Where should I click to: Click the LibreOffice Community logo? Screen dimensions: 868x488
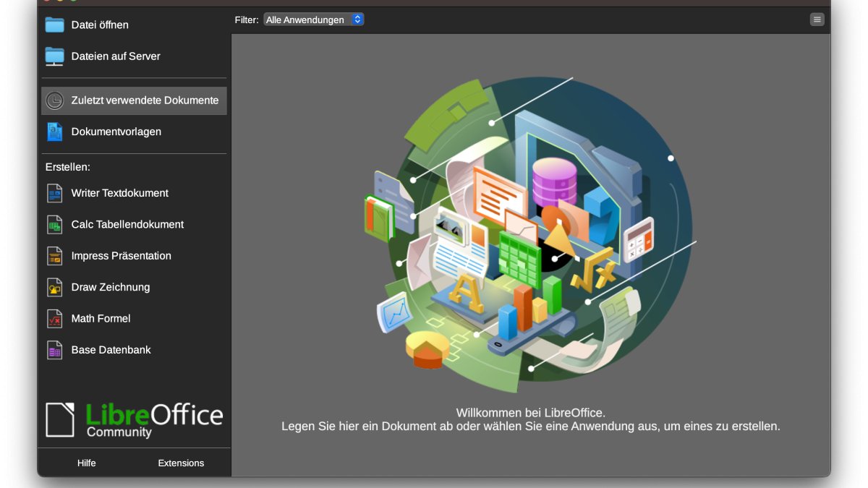pyautogui.click(x=135, y=420)
